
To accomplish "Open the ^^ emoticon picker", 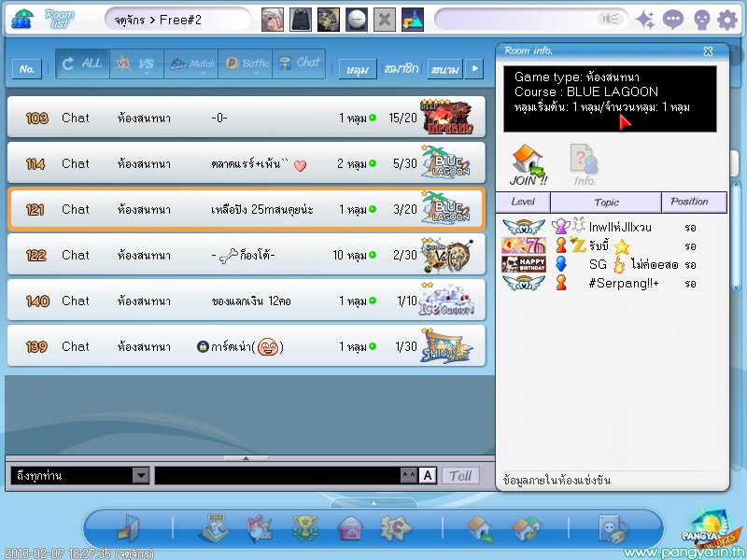I will [409, 475].
